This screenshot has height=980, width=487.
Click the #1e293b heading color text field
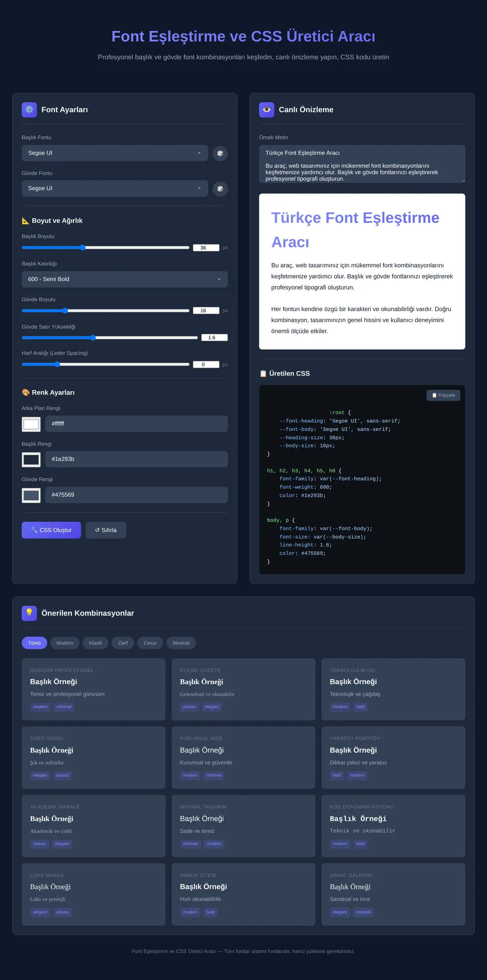[137, 459]
